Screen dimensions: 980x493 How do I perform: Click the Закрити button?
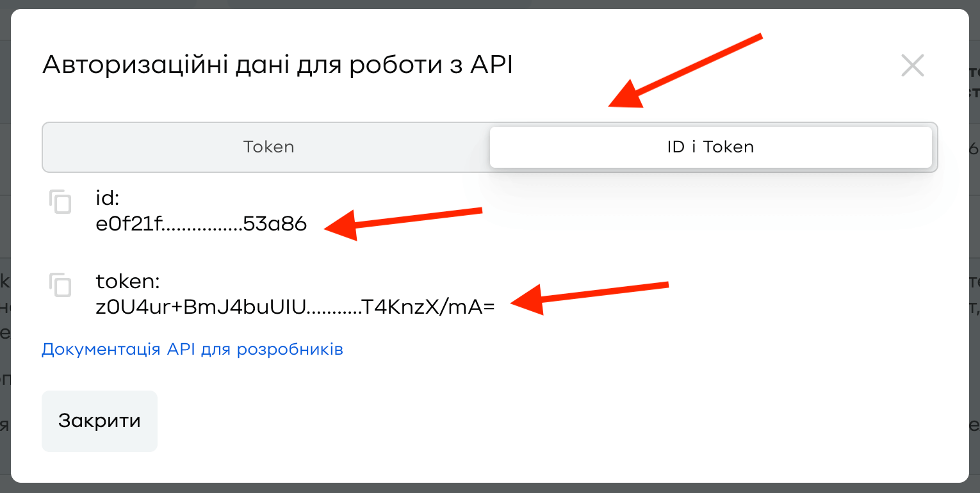tap(99, 421)
